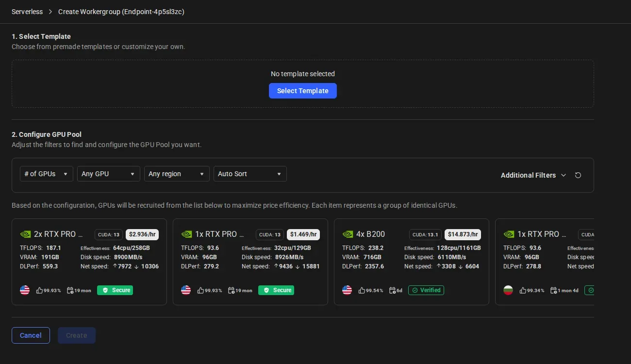Screen dimensions: 631x364
Task: Click the US flag on the $1.469/hr card
Action: (186, 290)
